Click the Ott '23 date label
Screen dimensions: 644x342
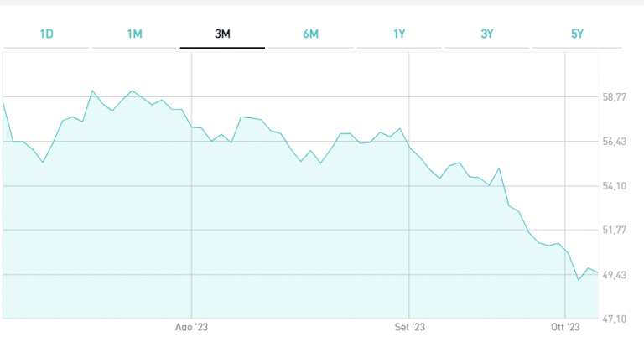566,327
